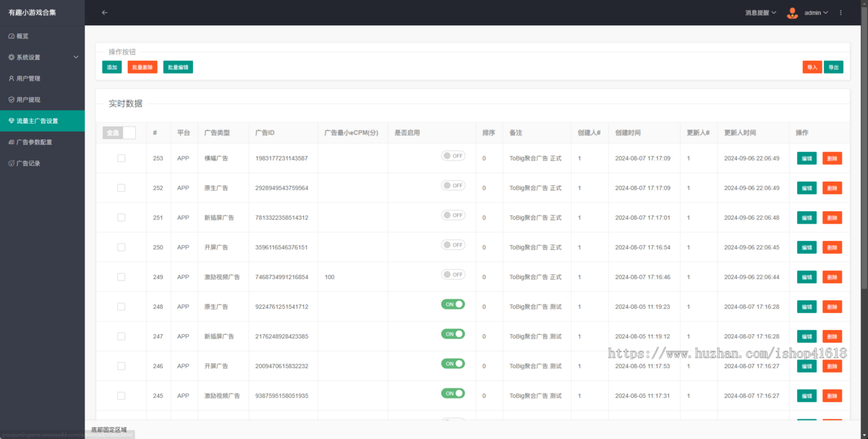Click 删除 for row 245

click(x=833, y=396)
